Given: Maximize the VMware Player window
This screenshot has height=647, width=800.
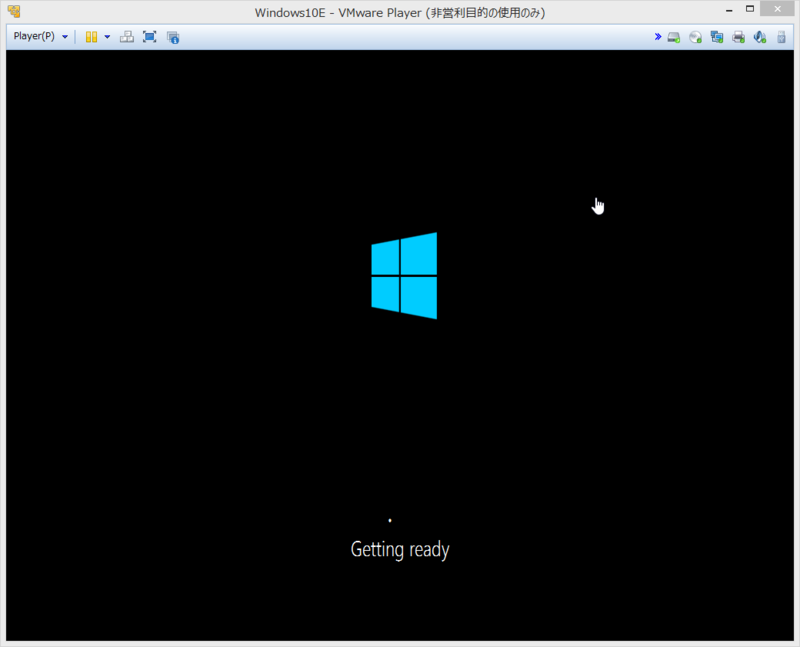Looking at the screenshot, I should (749, 9).
